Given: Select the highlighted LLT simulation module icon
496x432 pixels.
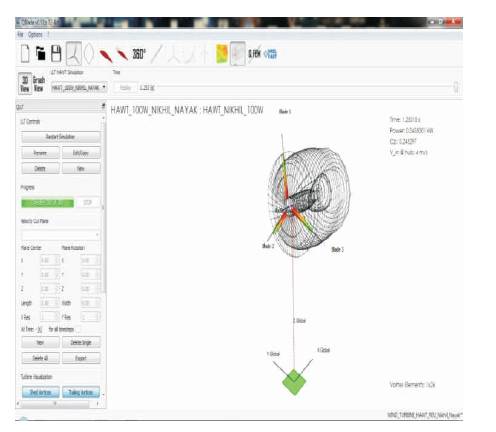Looking at the screenshot, I should [x=238, y=53].
